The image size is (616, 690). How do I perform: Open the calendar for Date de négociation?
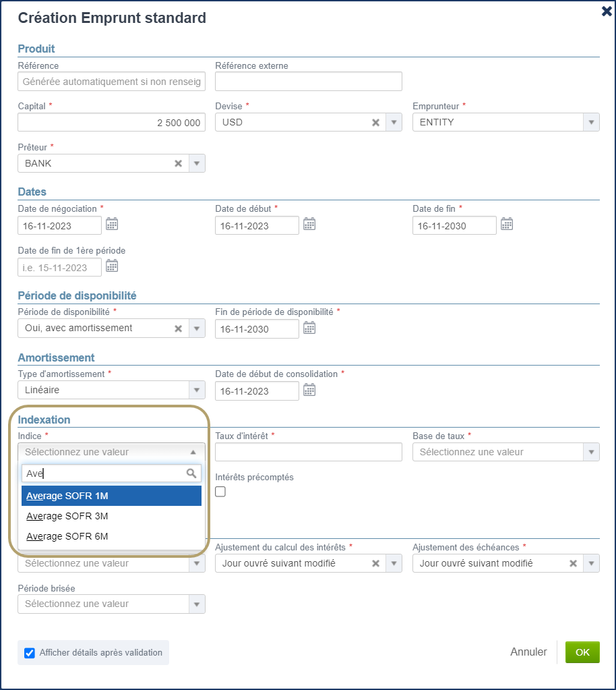click(112, 225)
